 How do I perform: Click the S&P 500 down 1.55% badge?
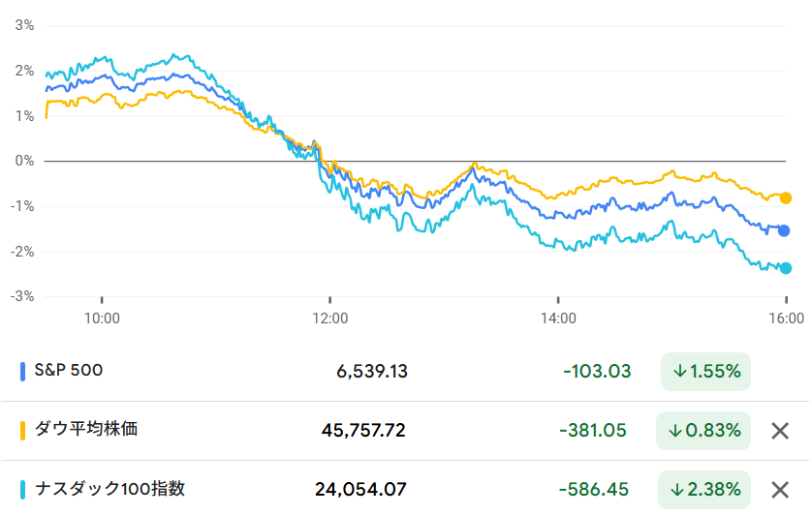[705, 371]
